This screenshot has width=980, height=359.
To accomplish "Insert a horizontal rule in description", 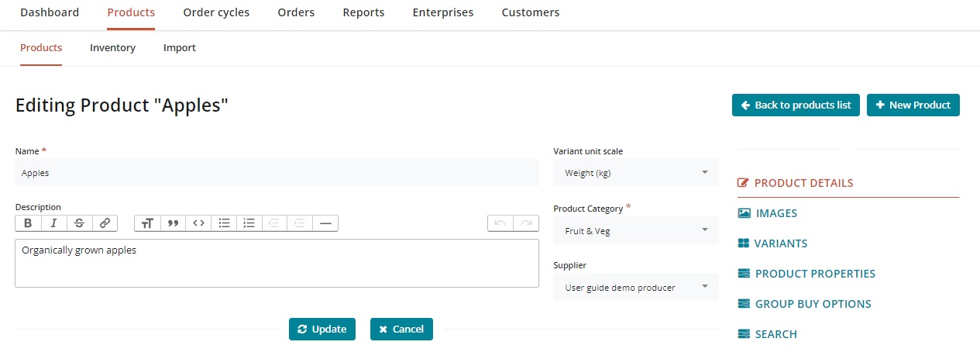I will [x=325, y=223].
